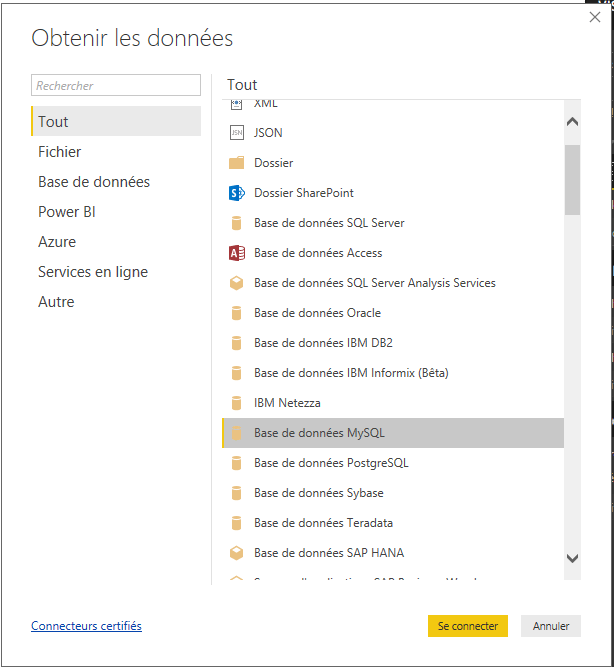The image size is (614, 667).
Task: Cancel with the Annuler button
Action: (551, 626)
